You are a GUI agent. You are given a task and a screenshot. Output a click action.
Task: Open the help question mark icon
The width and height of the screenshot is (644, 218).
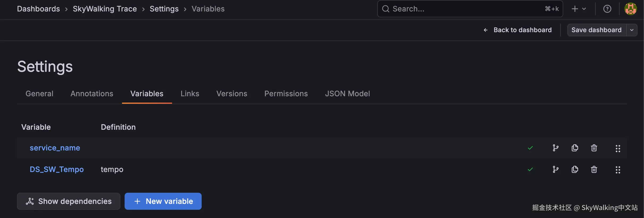607,9
